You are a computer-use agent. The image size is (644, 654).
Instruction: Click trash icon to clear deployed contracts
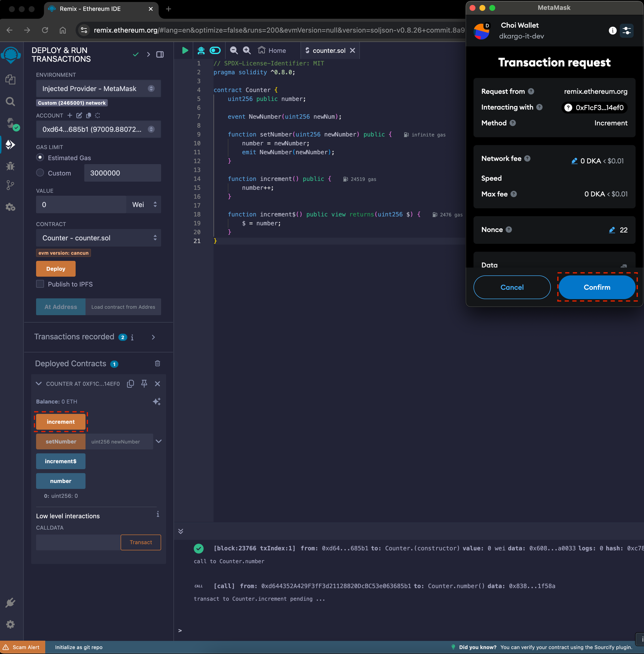pyautogui.click(x=157, y=363)
